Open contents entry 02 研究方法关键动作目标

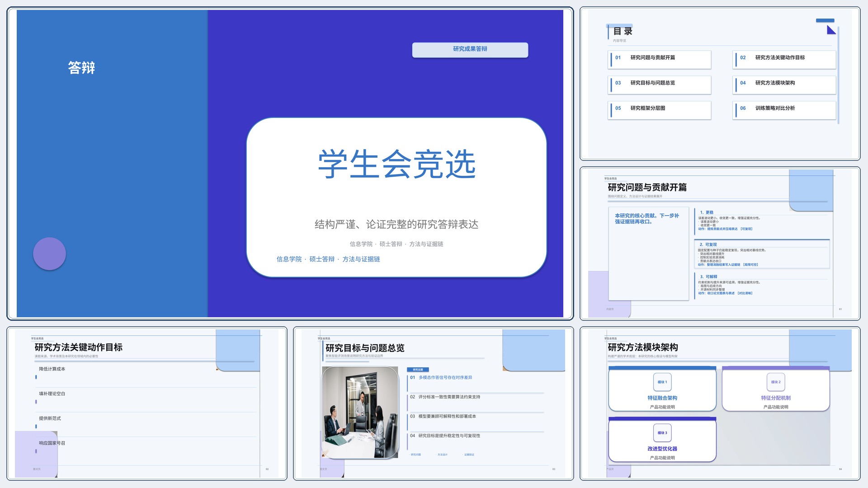pos(784,59)
